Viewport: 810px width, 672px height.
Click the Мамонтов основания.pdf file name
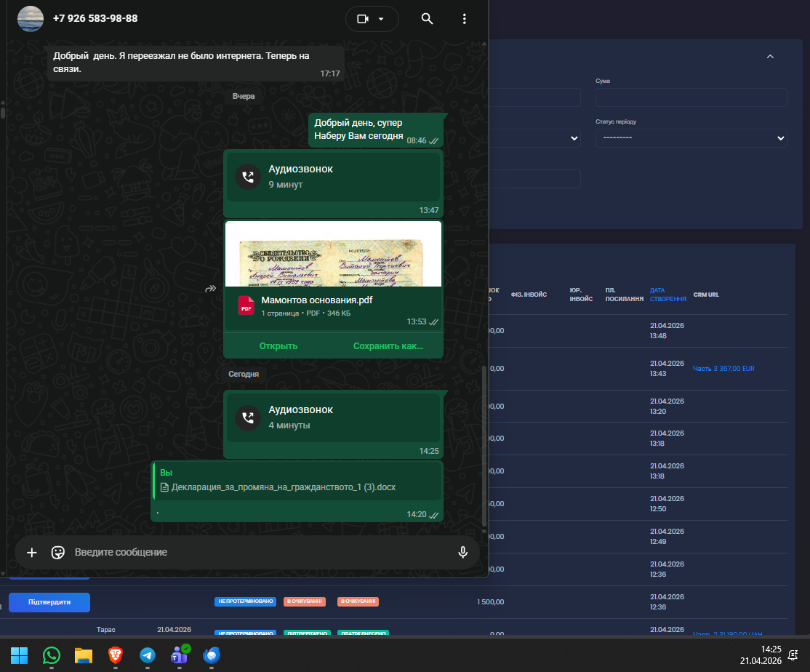coord(317,300)
